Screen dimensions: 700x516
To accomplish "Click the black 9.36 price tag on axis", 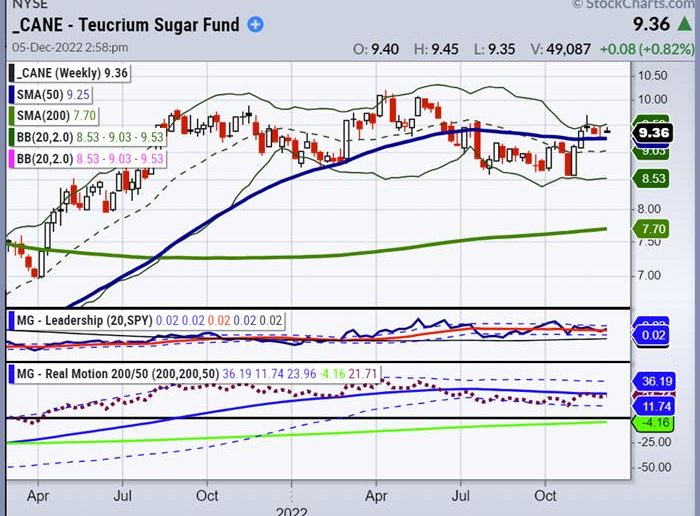I will coord(653,133).
